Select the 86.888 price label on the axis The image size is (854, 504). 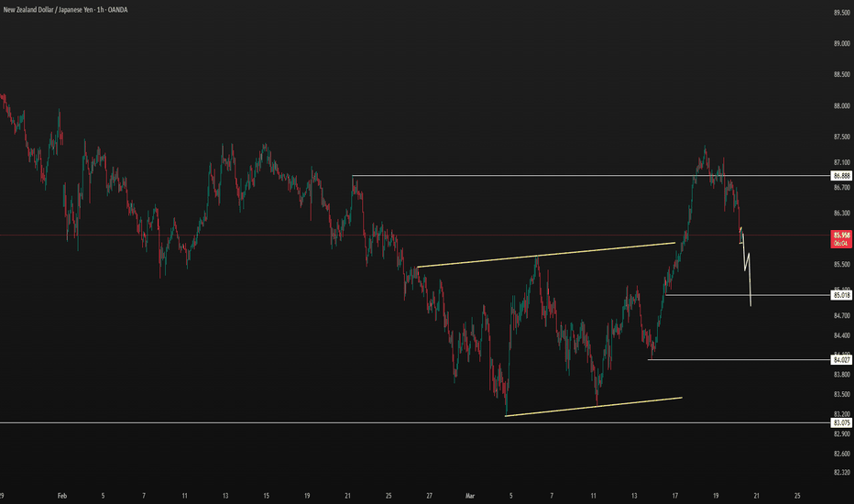tap(841, 175)
